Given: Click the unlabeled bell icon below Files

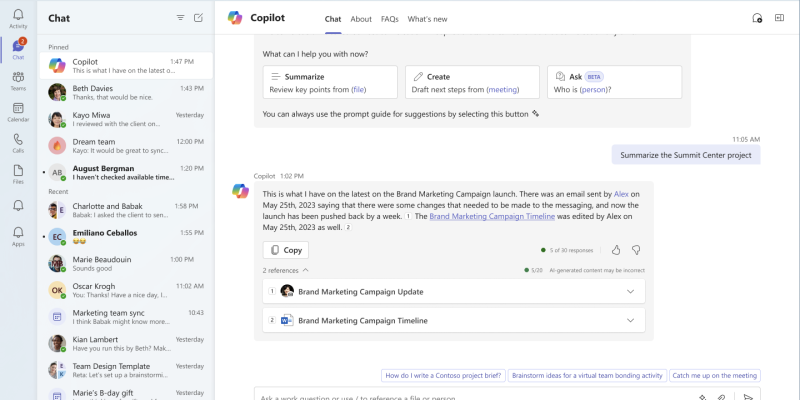Looking at the screenshot, I should coord(18,205).
